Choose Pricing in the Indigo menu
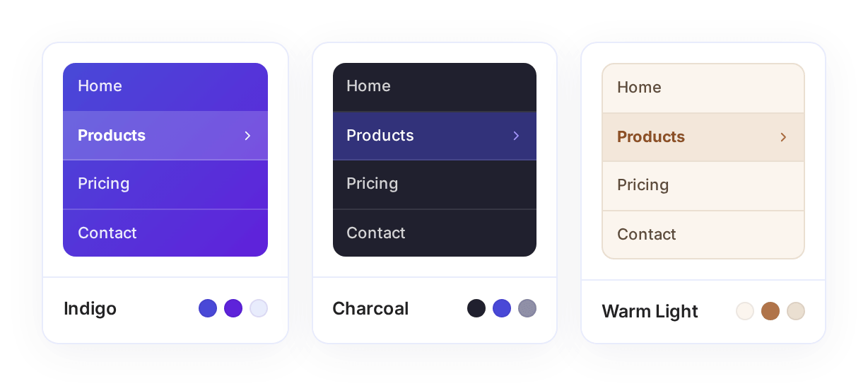The image size is (868, 386). (x=165, y=185)
